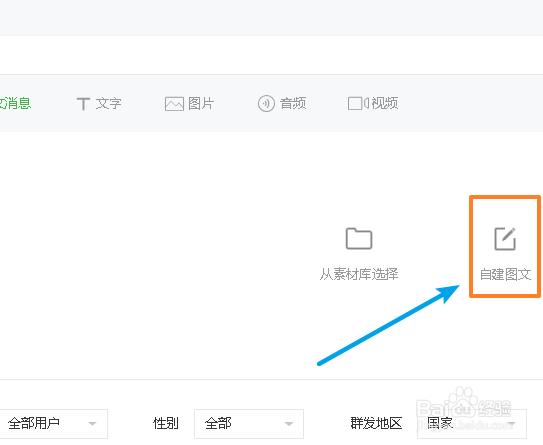Switch to the 音频 tab
This screenshot has height=445, width=543.
pyautogui.click(x=282, y=104)
